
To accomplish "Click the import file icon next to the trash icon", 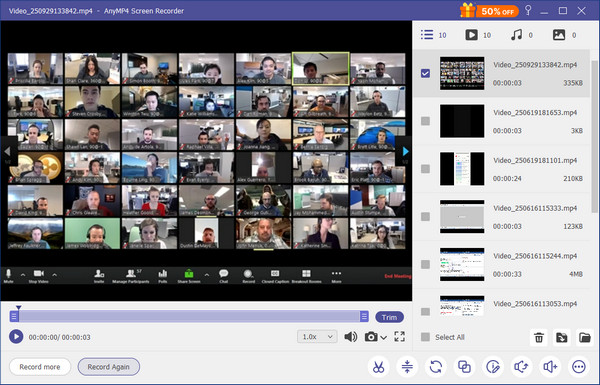I will [561, 337].
